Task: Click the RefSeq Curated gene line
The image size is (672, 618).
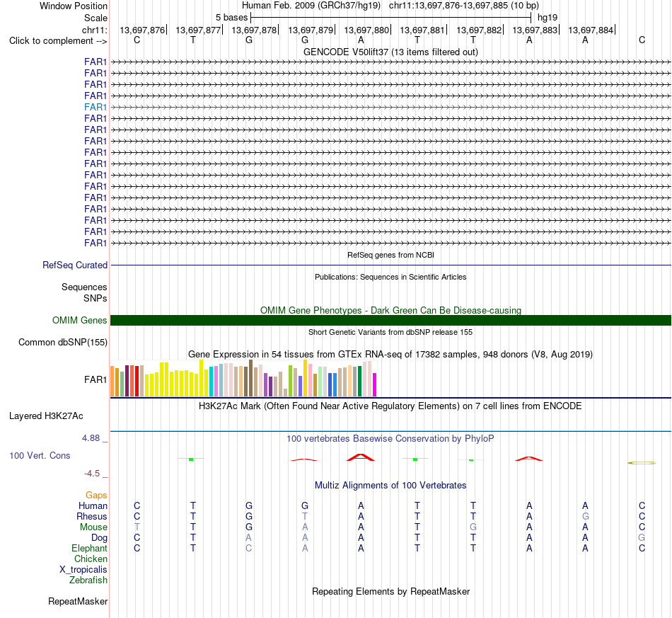Action: point(391,265)
